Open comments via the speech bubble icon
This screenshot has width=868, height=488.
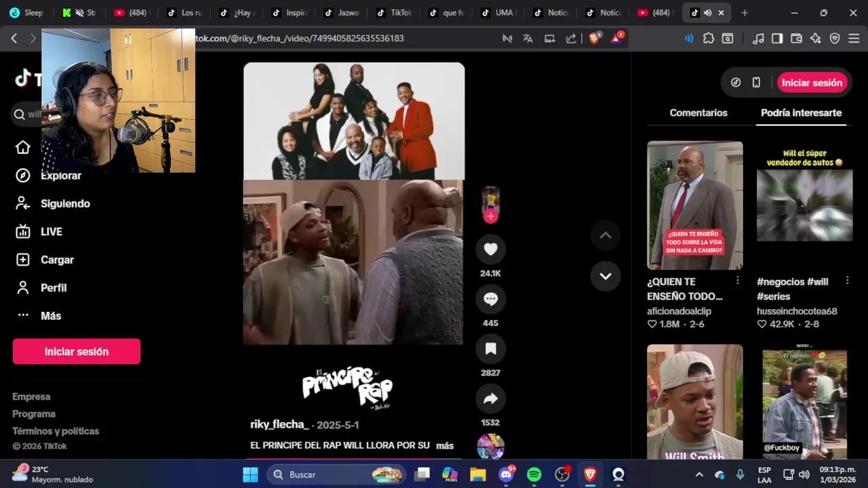coord(490,299)
